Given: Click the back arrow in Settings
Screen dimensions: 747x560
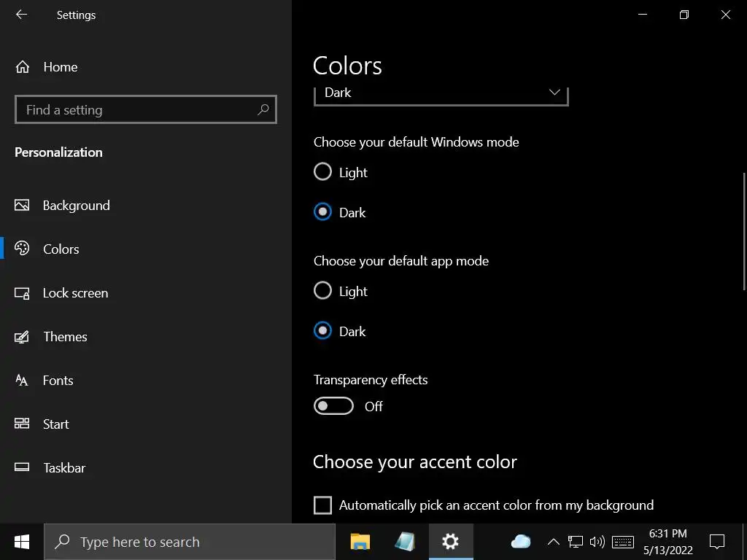Looking at the screenshot, I should [x=21, y=15].
